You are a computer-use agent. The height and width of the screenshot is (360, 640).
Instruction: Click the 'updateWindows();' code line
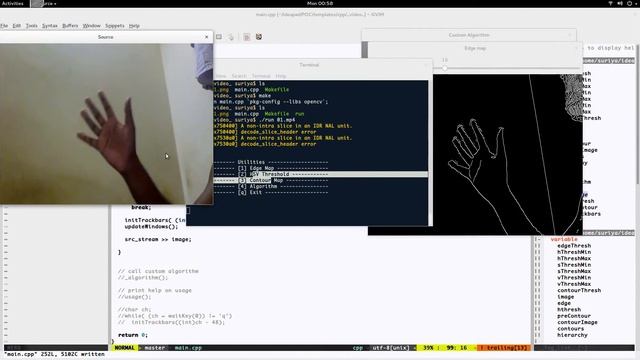tap(151, 227)
